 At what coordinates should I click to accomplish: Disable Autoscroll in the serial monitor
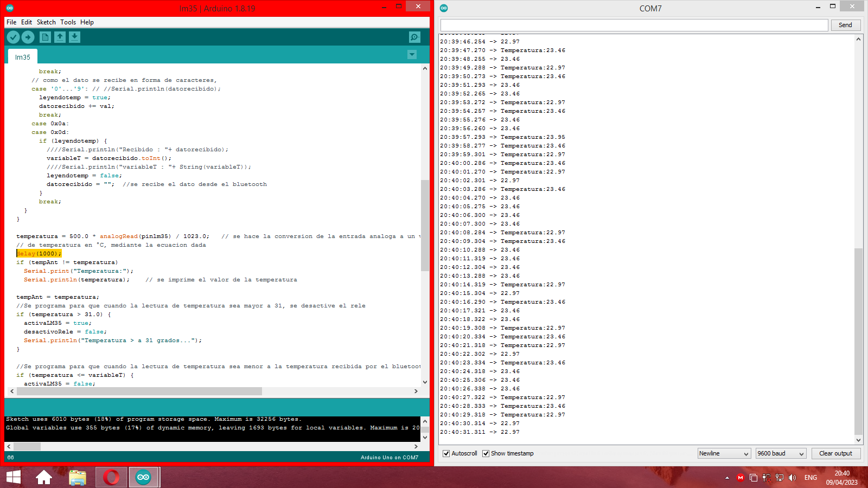coord(446,453)
